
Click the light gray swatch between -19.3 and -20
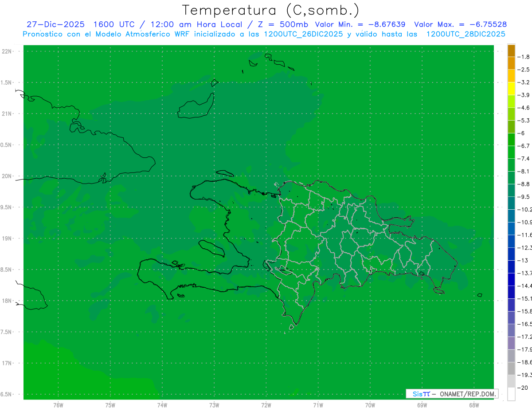click(511, 381)
